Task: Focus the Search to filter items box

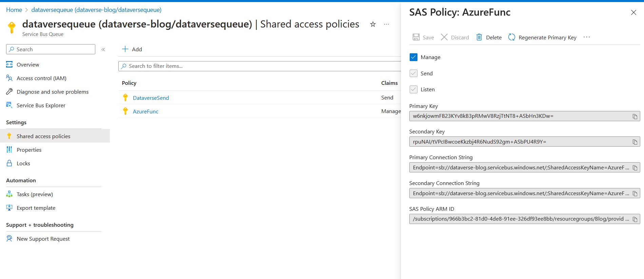Action: tap(259, 66)
